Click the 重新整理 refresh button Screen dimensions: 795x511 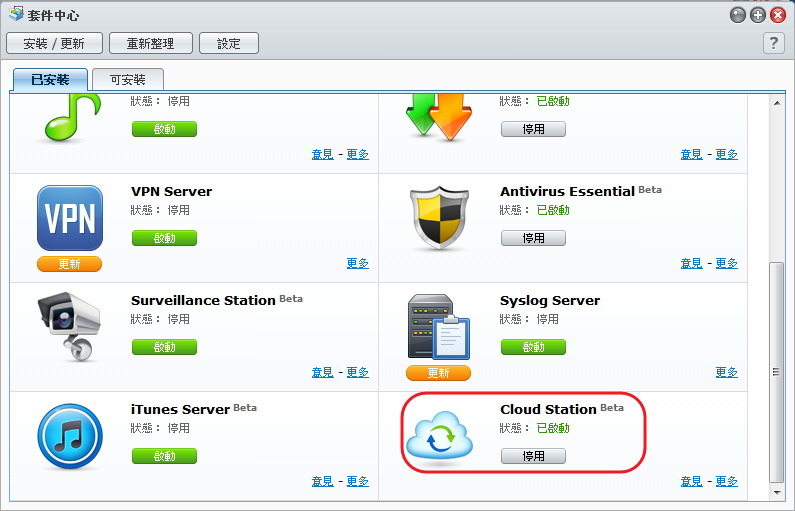(151, 43)
